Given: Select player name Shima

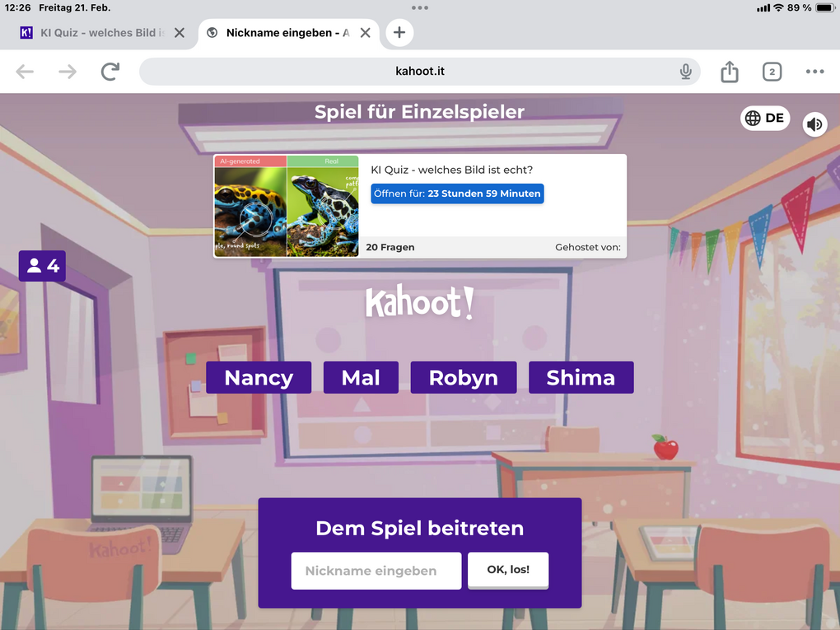Looking at the screenshot, I should (581, 378).
